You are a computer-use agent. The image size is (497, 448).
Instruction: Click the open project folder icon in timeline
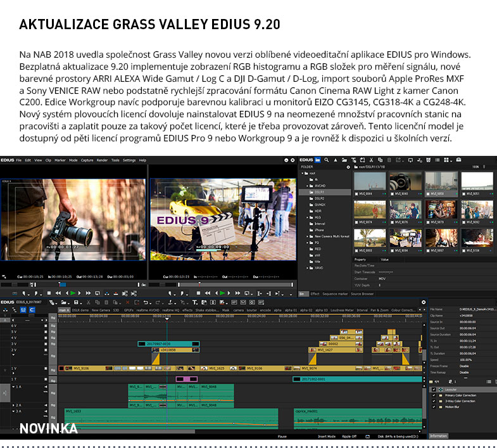pyautogui.click(x=65, y=302)
